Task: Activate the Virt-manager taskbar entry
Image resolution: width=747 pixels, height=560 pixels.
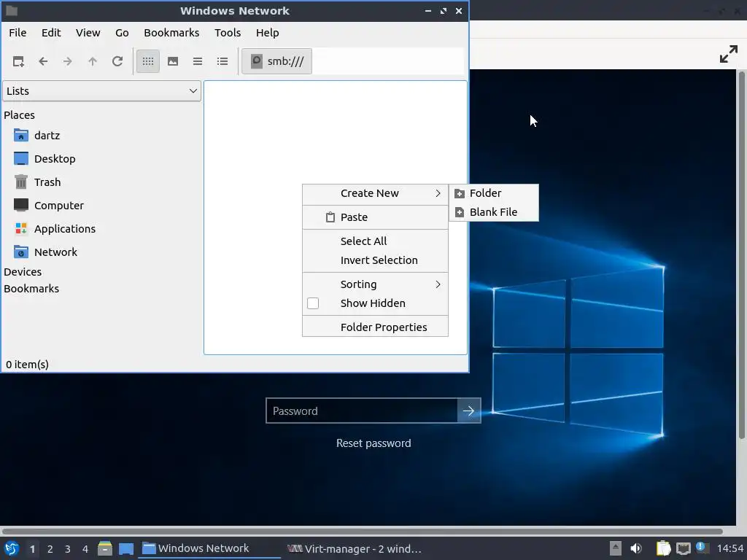Action: pos(355,548)
